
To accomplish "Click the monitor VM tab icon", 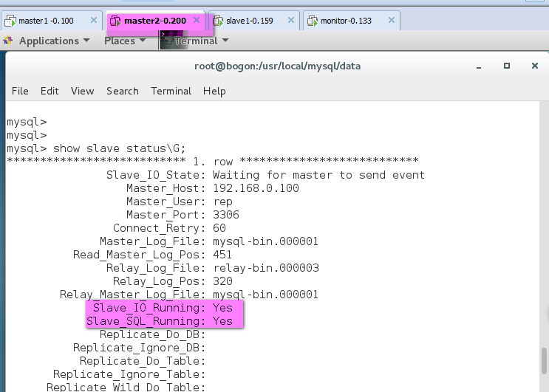I will tap(313, 21).
